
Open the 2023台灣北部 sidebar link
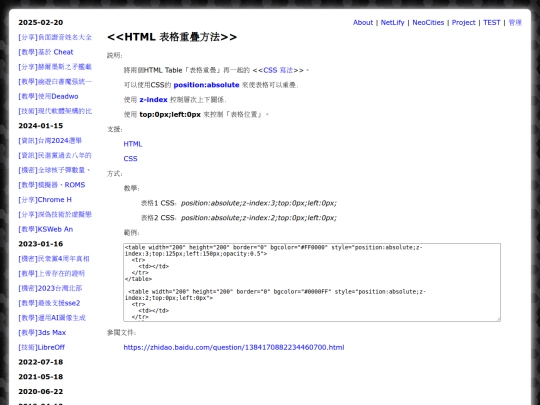point(50,288)
